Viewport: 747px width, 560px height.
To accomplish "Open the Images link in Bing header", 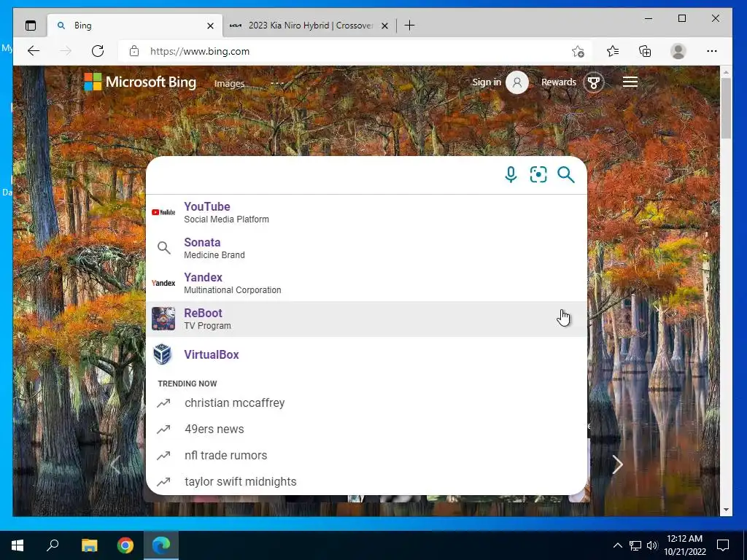I will click(229, 84).
